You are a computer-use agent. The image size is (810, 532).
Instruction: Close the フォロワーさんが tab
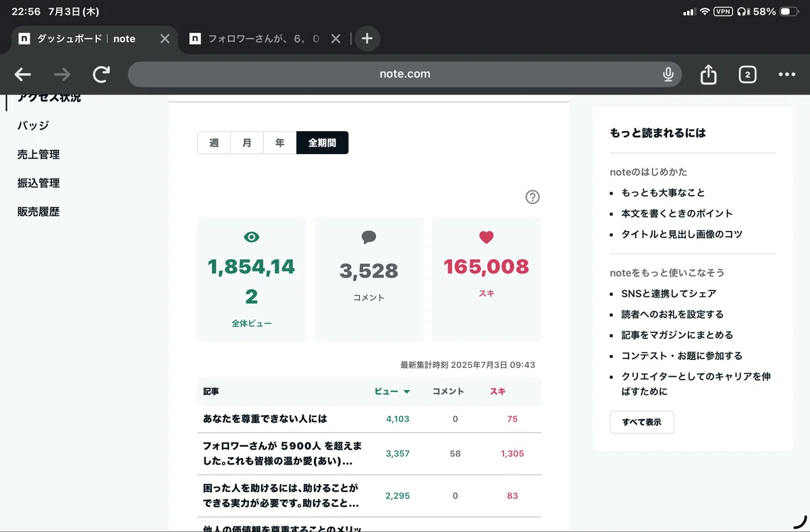[x=335, y=38]
